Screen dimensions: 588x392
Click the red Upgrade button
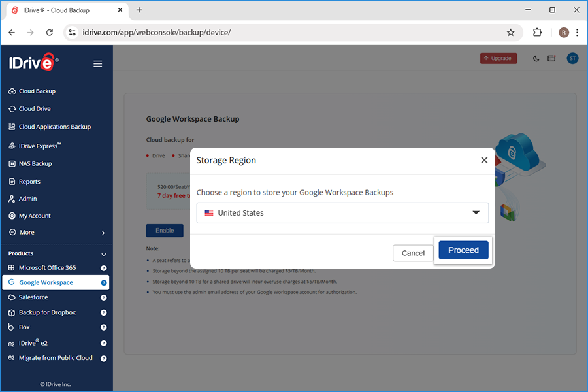click(x=498, y=59)
